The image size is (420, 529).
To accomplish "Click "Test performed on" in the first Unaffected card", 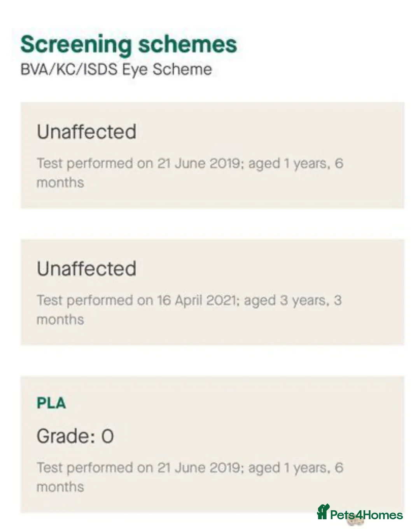I will tap(94, 163).
